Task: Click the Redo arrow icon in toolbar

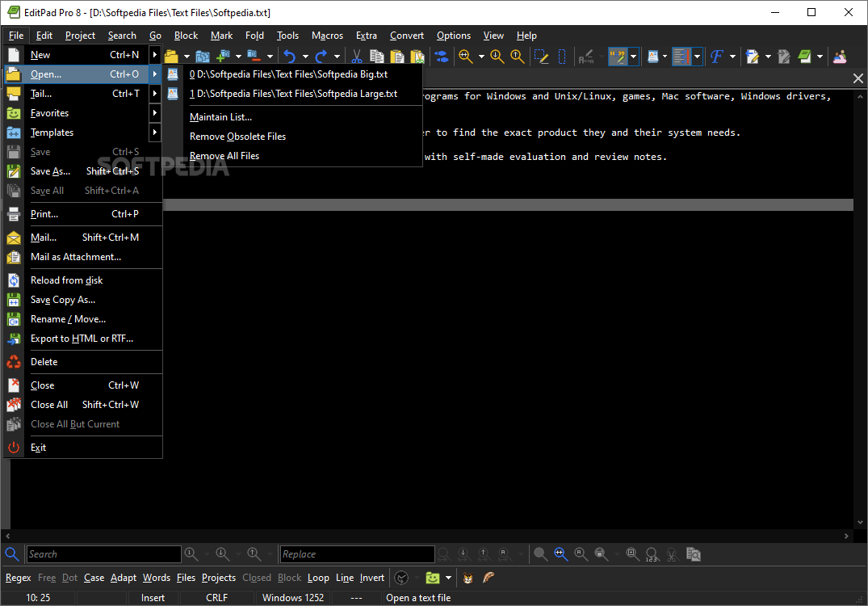Action: click(321, 56)
